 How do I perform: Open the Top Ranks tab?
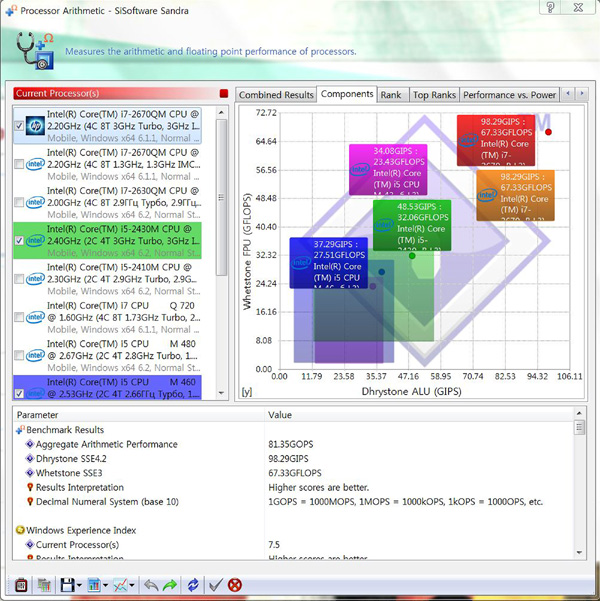pyautogui.click(x=434, y=95)
